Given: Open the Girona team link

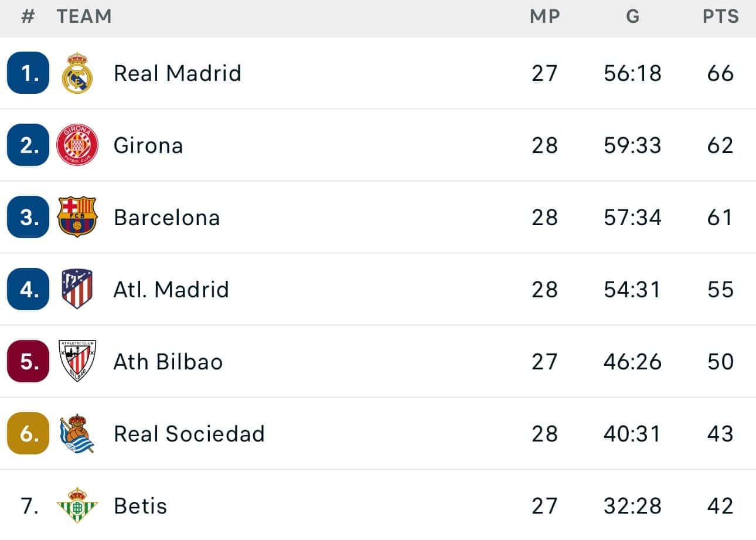Looking at the screenshot, I should point(148,145).
